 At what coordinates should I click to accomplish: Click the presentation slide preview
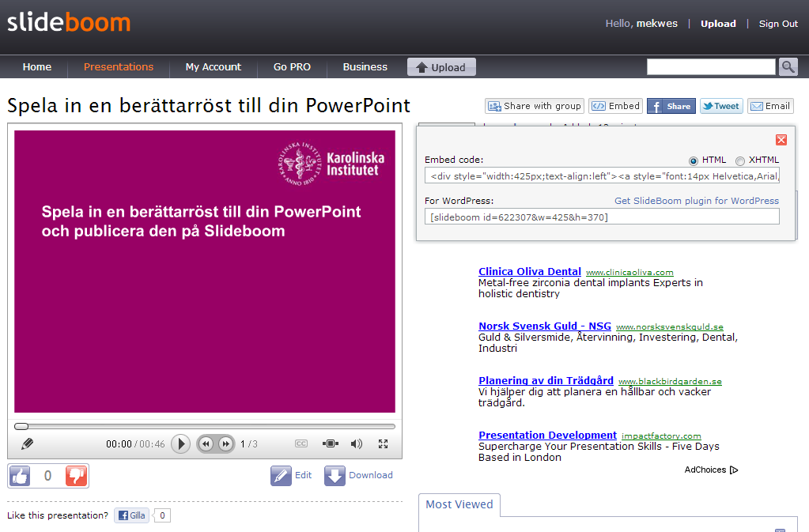click(205, 272)
